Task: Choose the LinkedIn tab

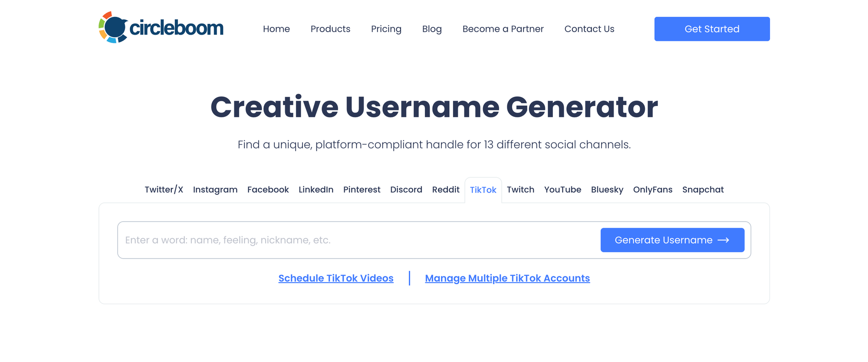Action: click(x=316, y=190)
